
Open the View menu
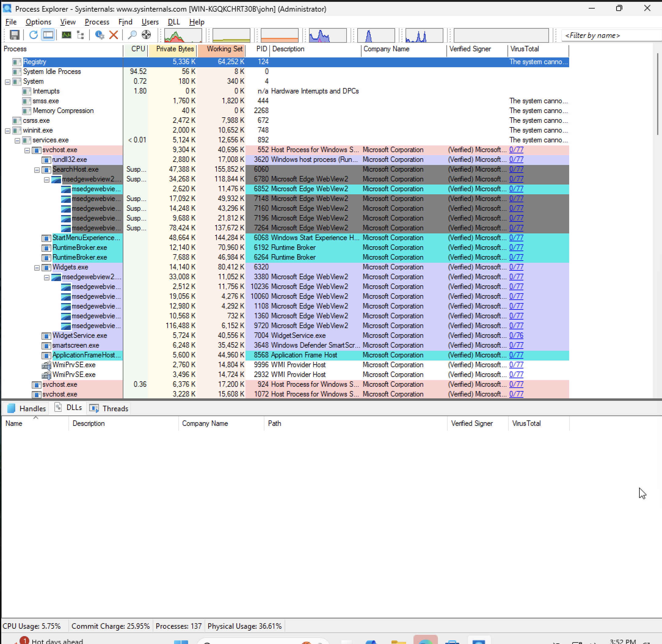pos(67,22)
